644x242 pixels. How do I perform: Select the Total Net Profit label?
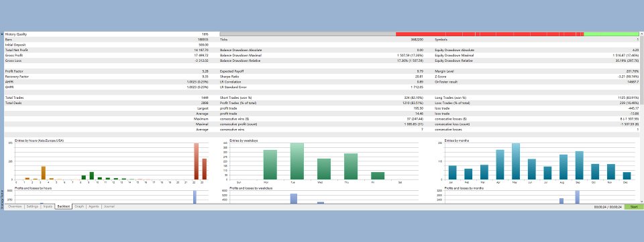[16, 50]
